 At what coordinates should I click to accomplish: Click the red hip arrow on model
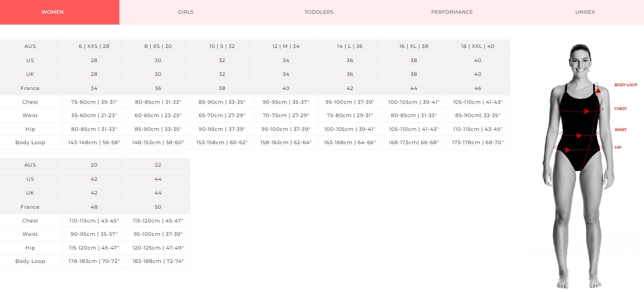coord(567,150)
